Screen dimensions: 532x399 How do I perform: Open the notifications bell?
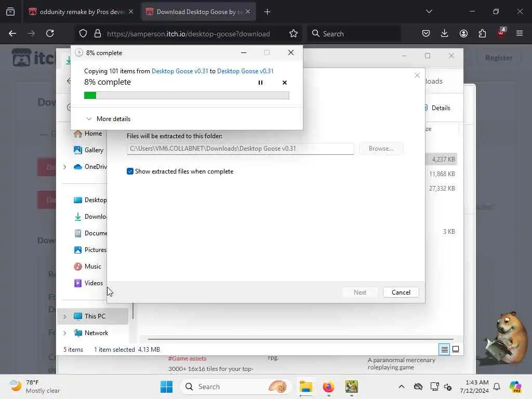pos(497,387)
